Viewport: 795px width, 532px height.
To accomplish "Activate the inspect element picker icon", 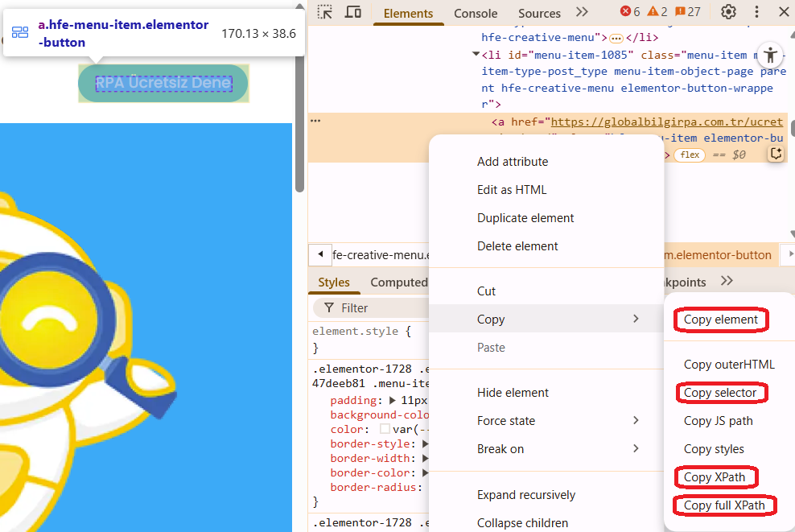I will [325, 12].
